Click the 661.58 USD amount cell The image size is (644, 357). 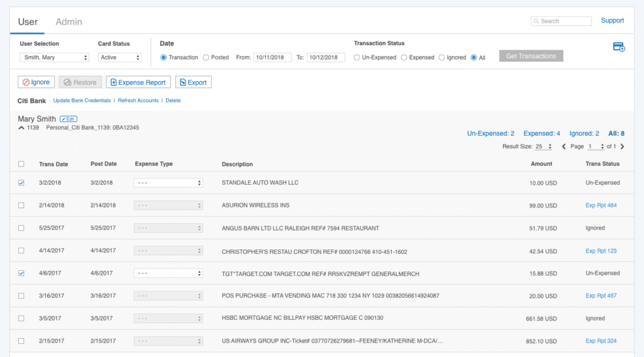[x=541, y=319]
